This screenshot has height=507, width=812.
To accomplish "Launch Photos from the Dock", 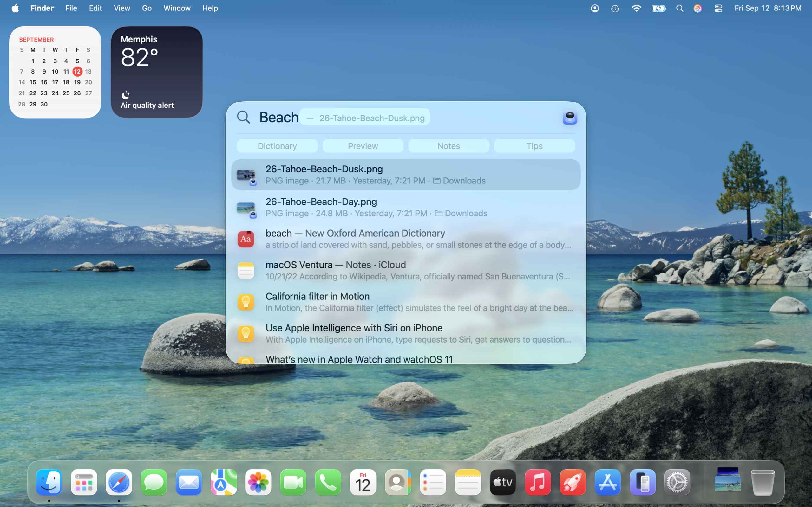I will point(258,482).
